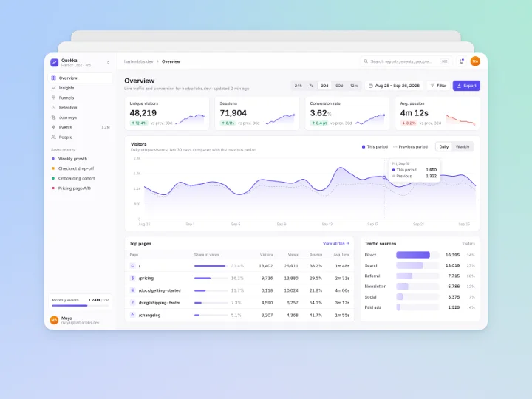Switch chart to Weekly view
Screen dimensions: 532x399
tap(463, 147)
